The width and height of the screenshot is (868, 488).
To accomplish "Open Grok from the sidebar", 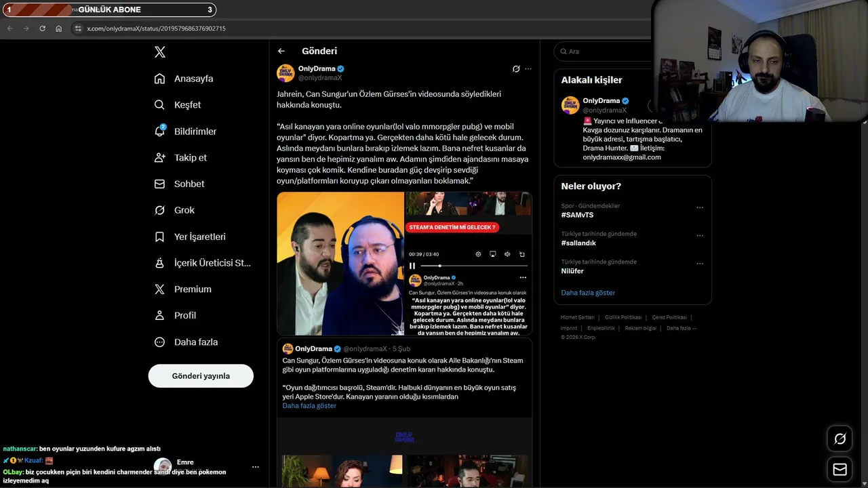I will click(174, 210).
